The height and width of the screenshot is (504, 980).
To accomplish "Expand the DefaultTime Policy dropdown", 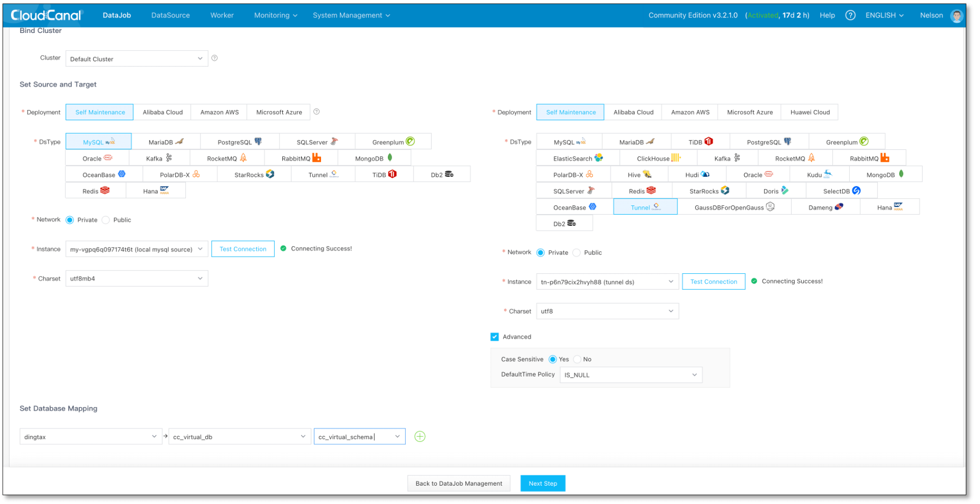I will [630, 375].
